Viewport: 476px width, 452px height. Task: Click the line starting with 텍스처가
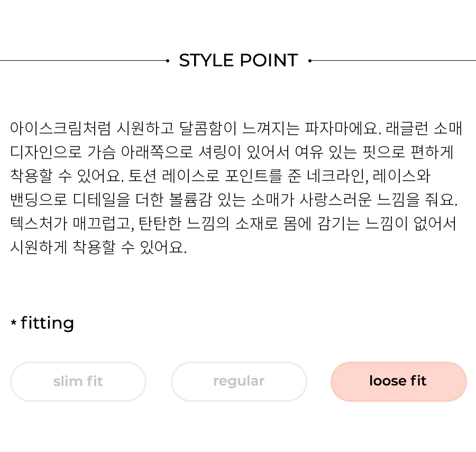pyautogui.click(x=233, y=224)
